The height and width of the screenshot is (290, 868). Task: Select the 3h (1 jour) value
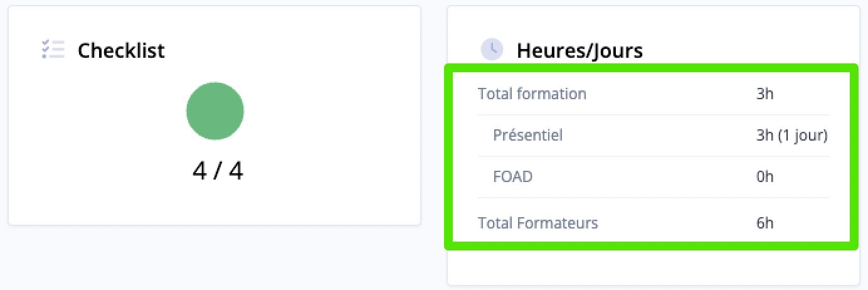(x=792, y=136)
